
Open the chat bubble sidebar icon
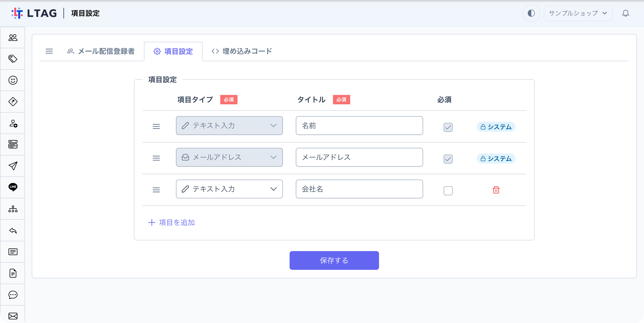tap(13, 295)
